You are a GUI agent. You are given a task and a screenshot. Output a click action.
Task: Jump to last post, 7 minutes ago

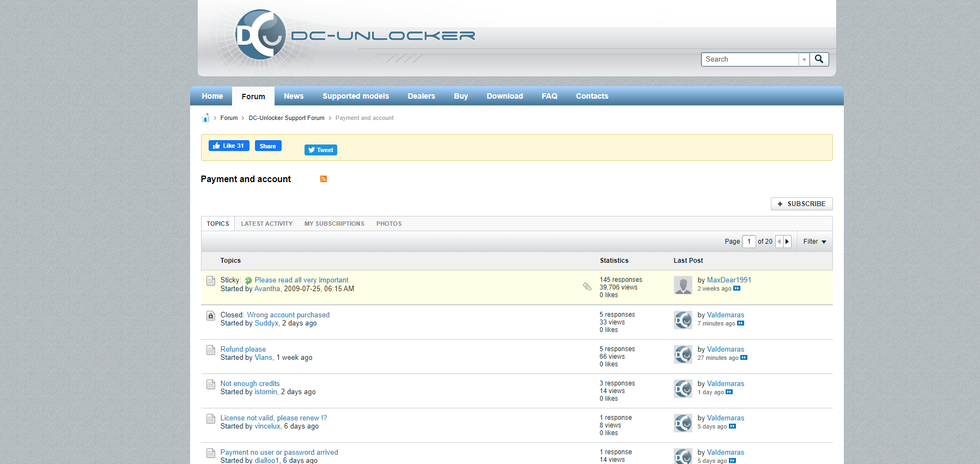pyautogui.click(x=740, y=323)
